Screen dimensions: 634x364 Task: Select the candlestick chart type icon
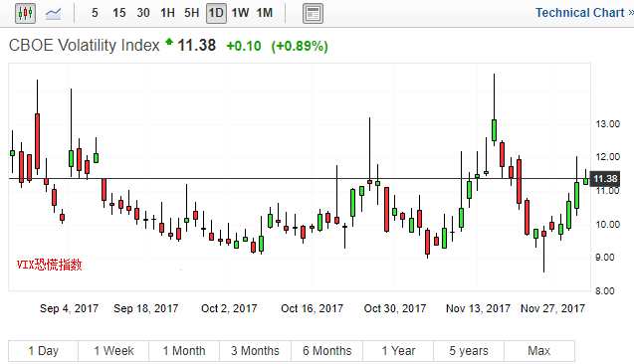pyautogui.click(x=25, y=13)
